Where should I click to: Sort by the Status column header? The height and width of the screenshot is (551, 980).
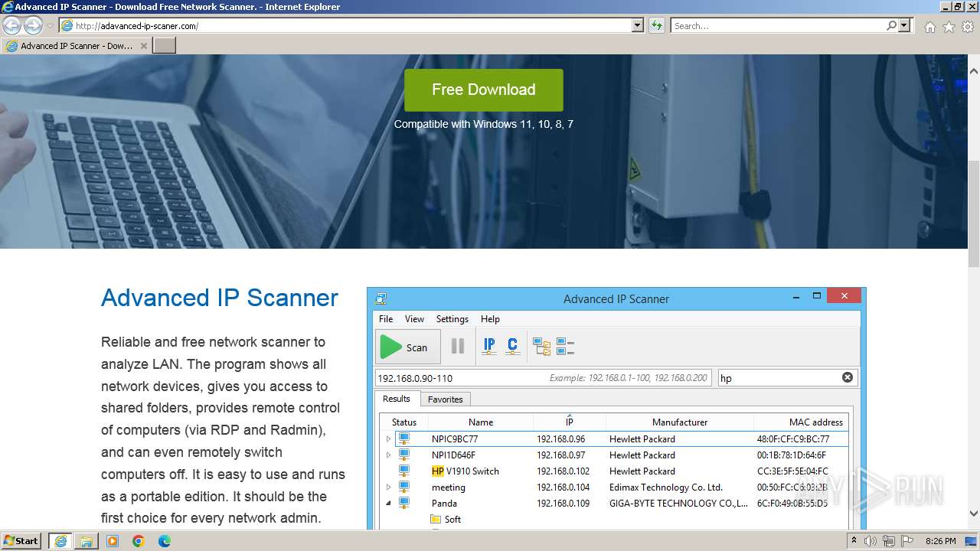click(403, 422)
